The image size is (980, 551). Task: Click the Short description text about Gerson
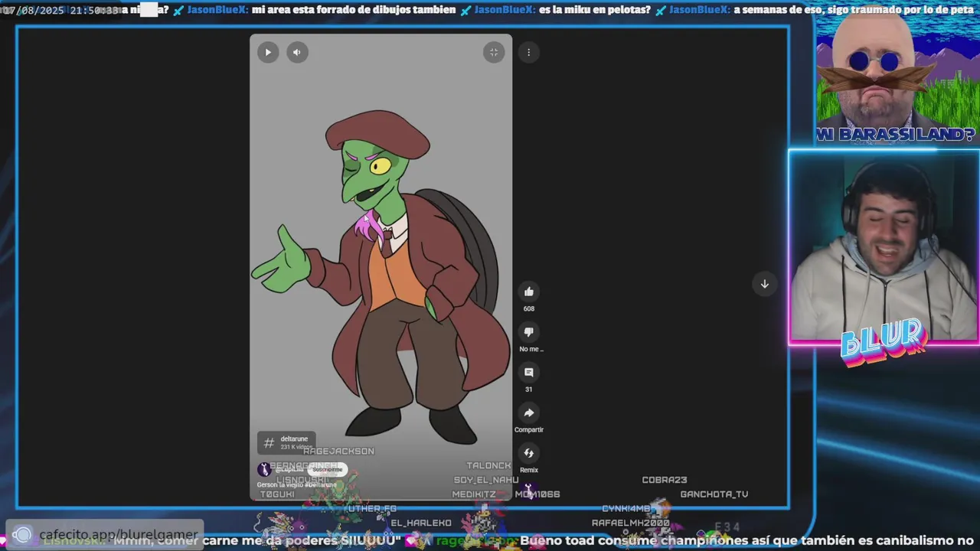(296, 484)
